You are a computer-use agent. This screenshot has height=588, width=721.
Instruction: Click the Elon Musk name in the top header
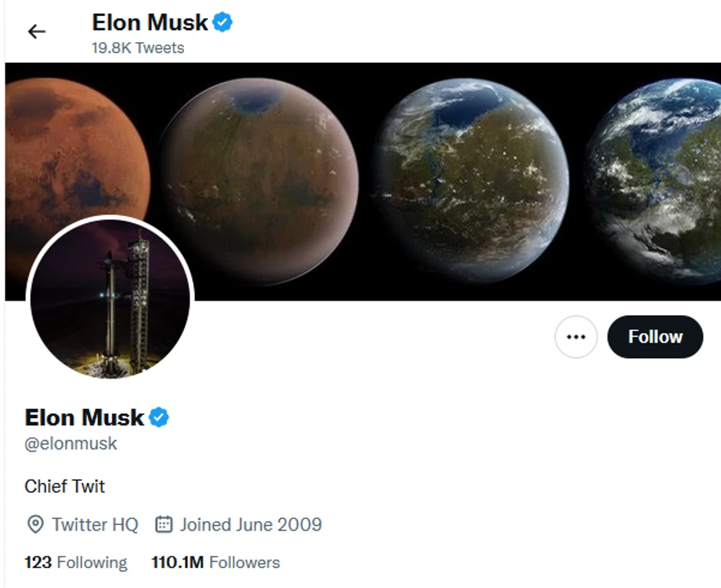pos(150,23)
